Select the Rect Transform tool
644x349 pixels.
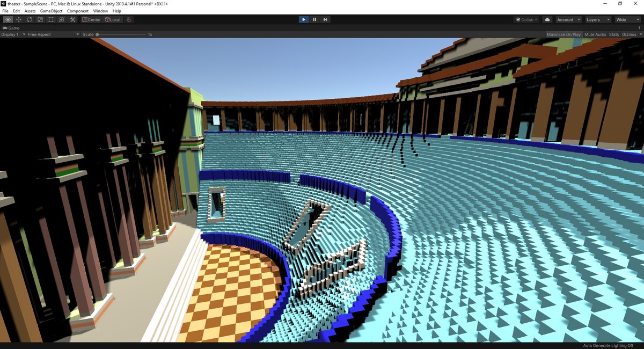pos(50,19)
